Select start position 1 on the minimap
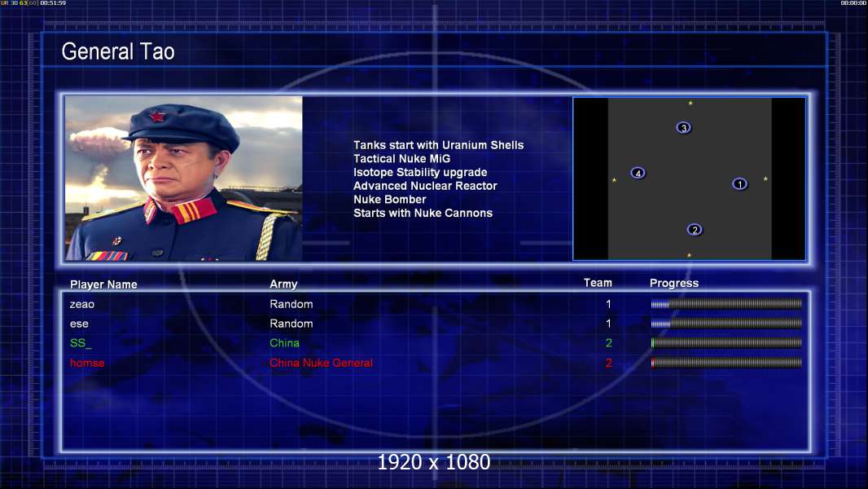The width and height of the screenshot is (868, 489). (739, 184)
